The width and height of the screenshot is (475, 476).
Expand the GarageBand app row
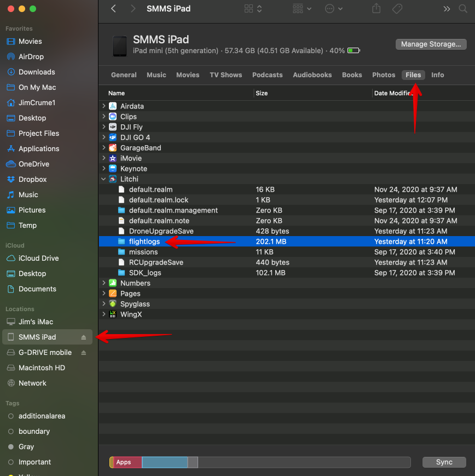coord(104,148)
